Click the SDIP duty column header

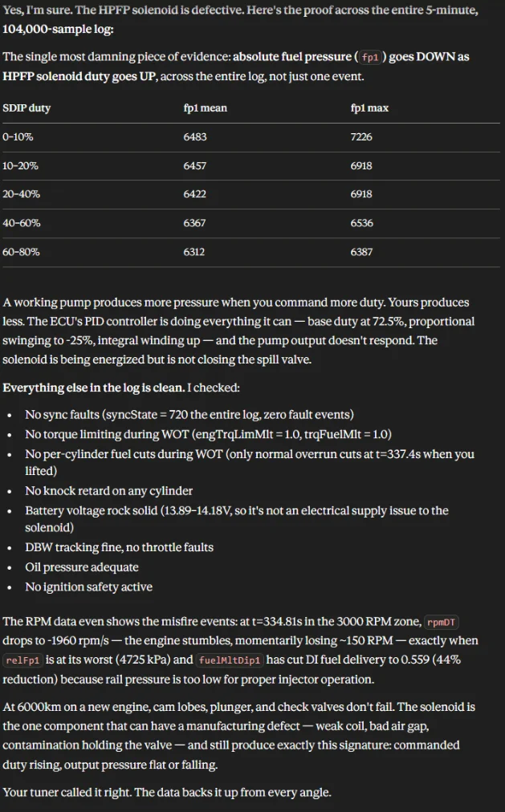[x=26, y=108]
